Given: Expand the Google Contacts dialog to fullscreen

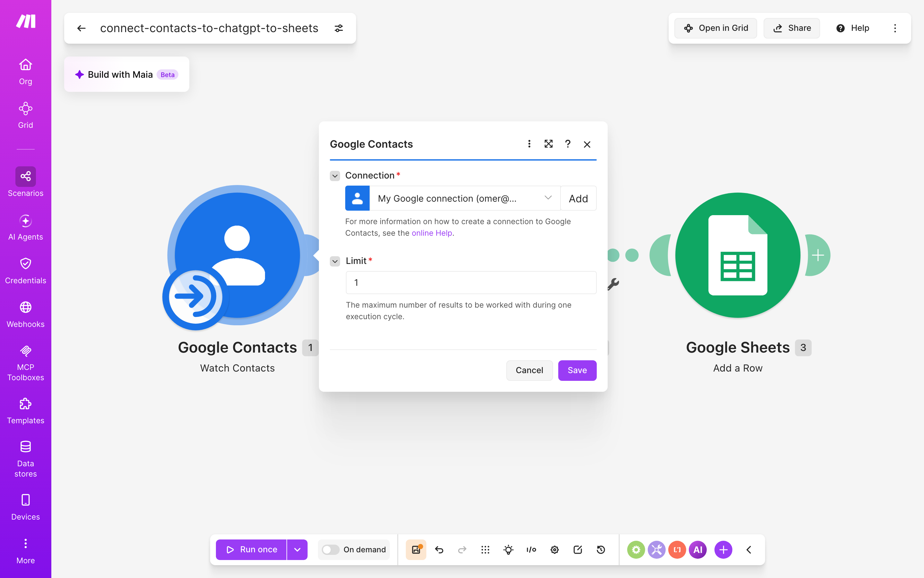Looking at the screenshot, I should pos(548,144).
